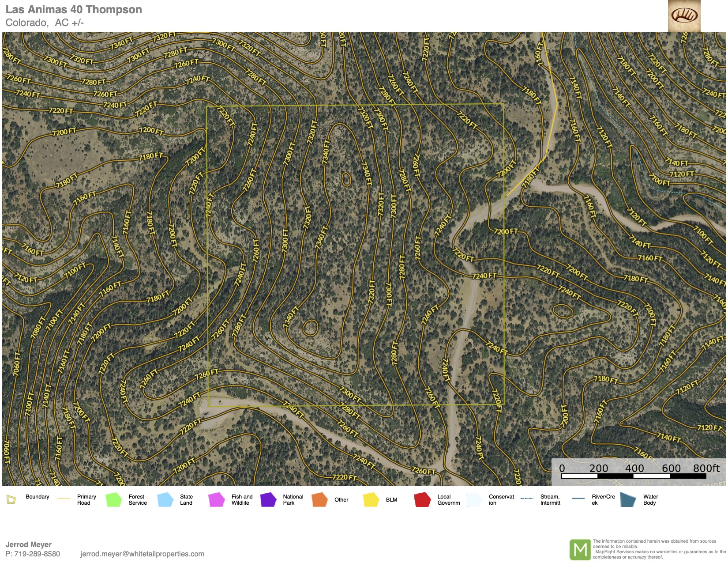Select the Water Body legend icon

[x=628, y=499]
